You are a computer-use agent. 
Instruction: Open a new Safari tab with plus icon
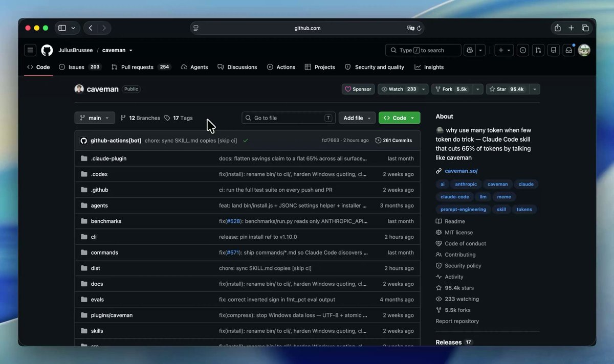(x=572, y=28)
